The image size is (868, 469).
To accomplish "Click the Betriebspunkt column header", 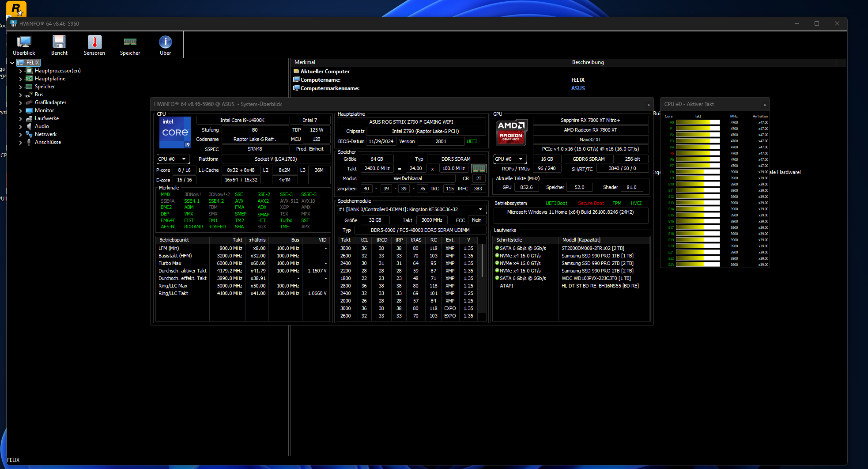I will [183, 240].
